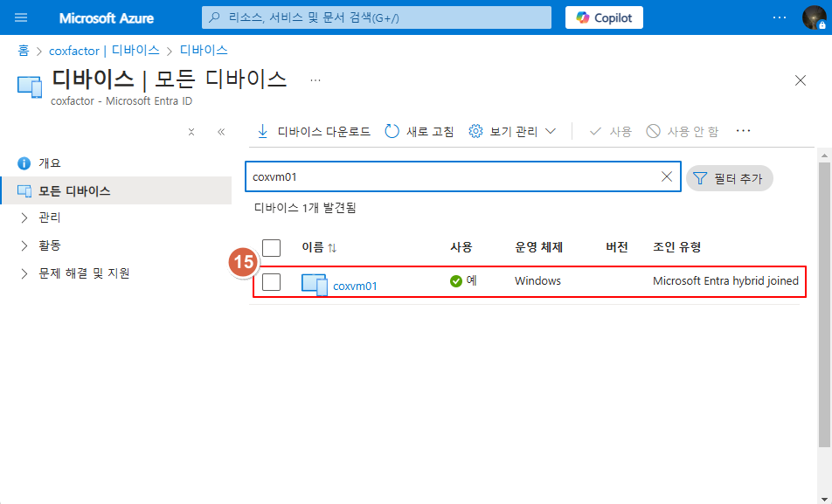The image size is (832, 504).
Task: Open the coxvm01 device link
Action: point(355,286)
